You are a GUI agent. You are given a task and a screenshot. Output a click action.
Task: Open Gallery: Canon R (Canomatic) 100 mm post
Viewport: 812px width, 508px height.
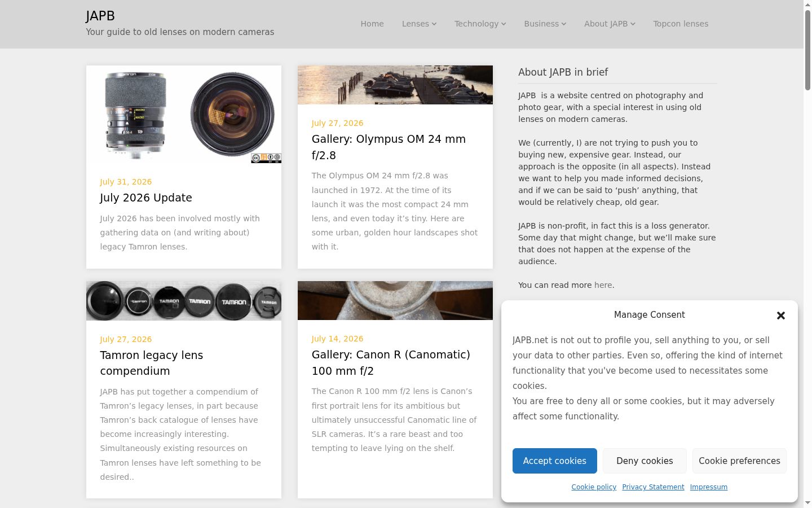(x=391, y=362)
